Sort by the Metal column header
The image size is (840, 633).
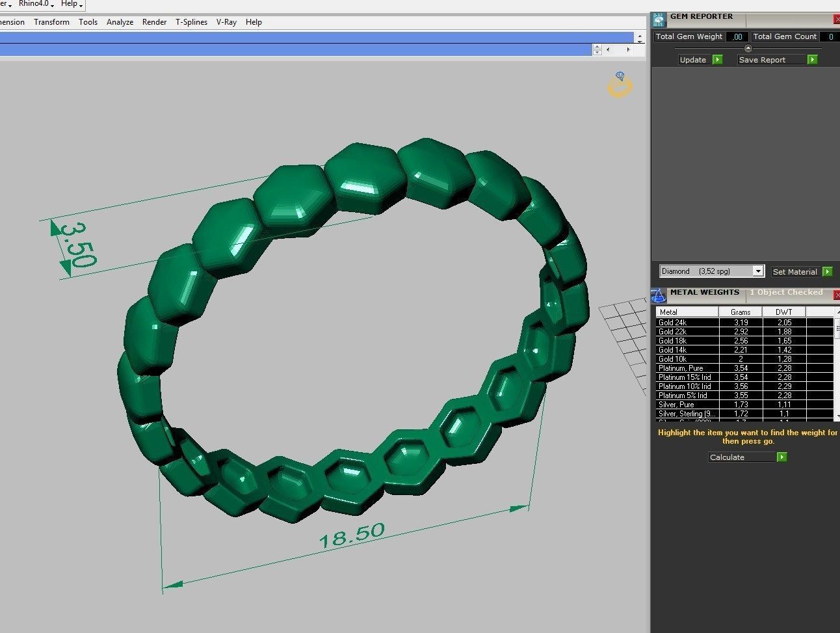(688, 312)
